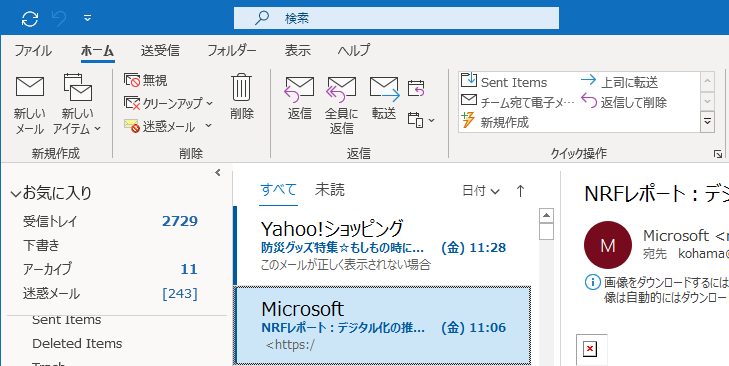Select the 上司に転送 quick step
729x366 pixels.
point(620,82)
